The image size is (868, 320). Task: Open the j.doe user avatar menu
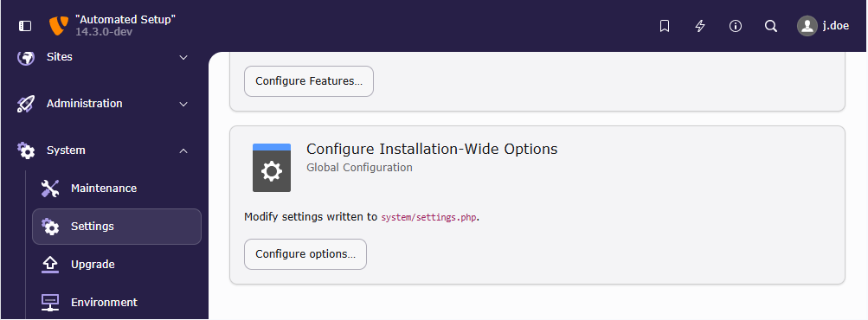(x=823, y=26)
